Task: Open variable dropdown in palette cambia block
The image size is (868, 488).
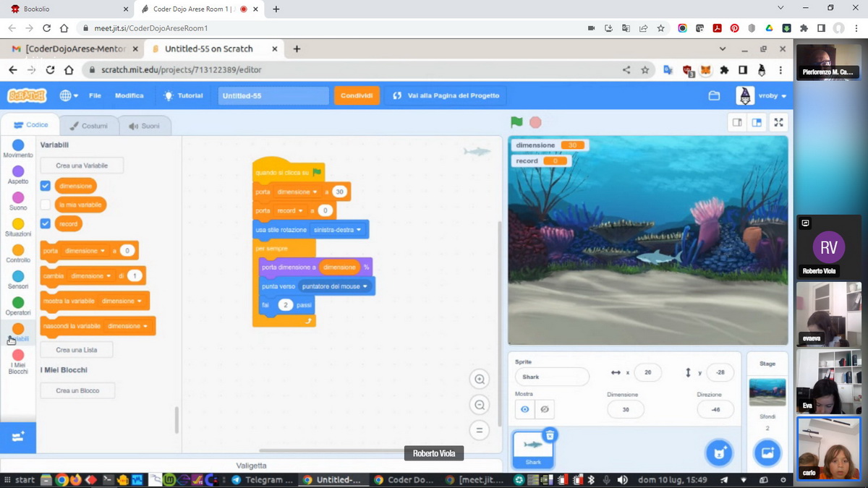Action: click(91, 276)
